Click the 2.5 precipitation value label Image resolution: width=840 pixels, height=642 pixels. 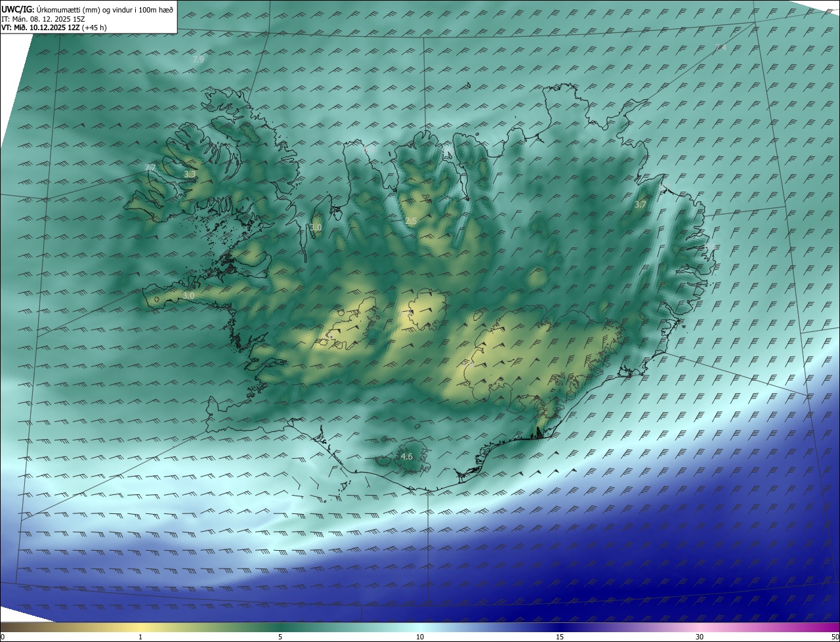coord(411,221)
